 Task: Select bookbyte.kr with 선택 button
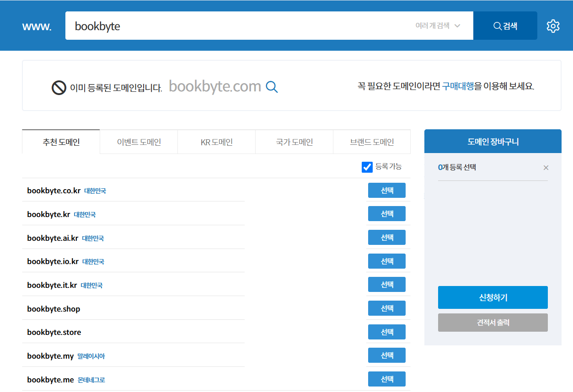pyautogui.click(x=387, y=214)
